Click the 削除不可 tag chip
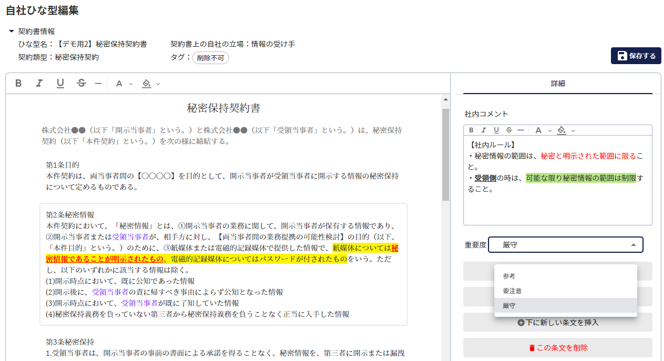This screenshot has height=361, width=664. point(210,58)
